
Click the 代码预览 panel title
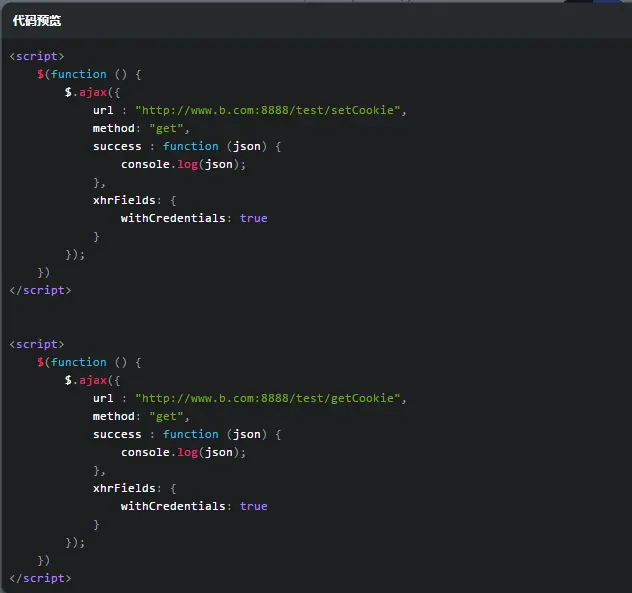[37, 21]
